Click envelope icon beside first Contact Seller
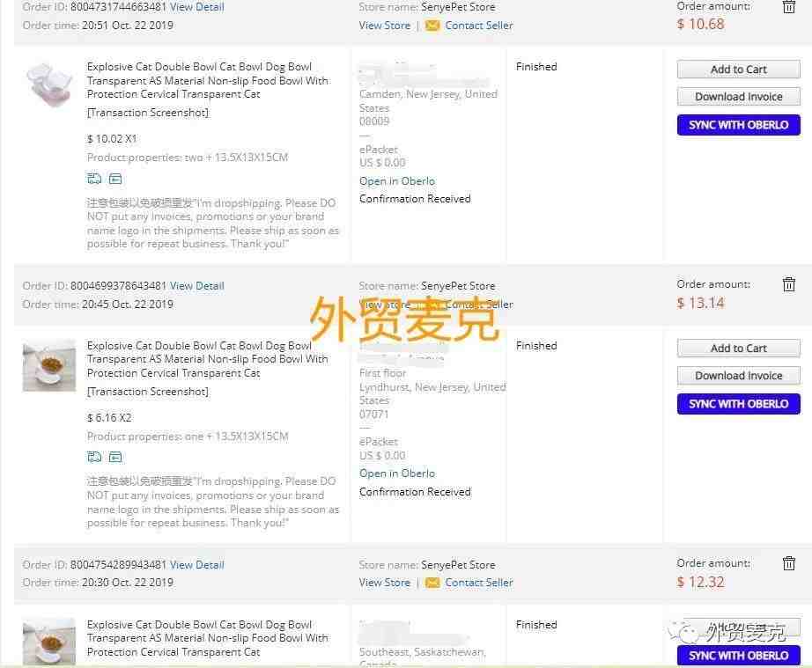812x668 pixels. 432,26
